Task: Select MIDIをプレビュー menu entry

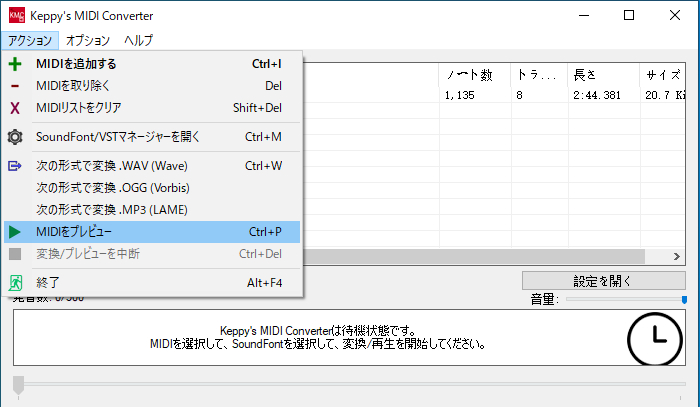Action: 152,232
